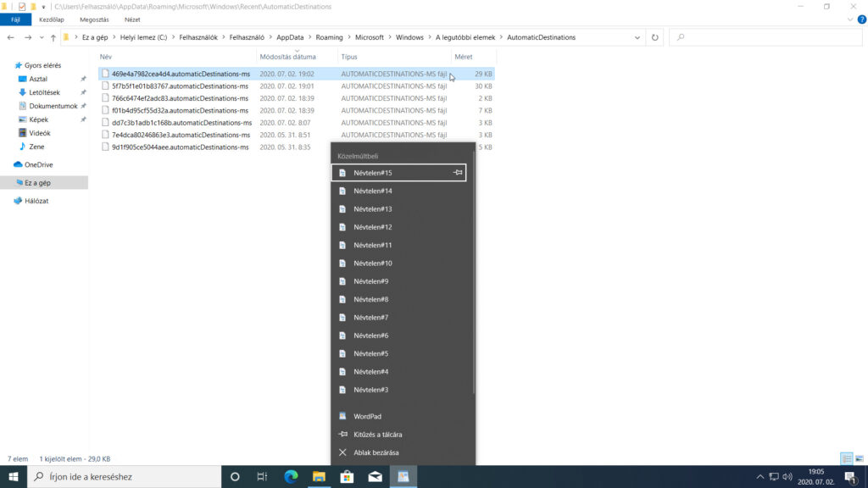This screenshot has width=868, height=488.
Task: Open Hálózat in the sidebar
Action: tap(36, 201)
